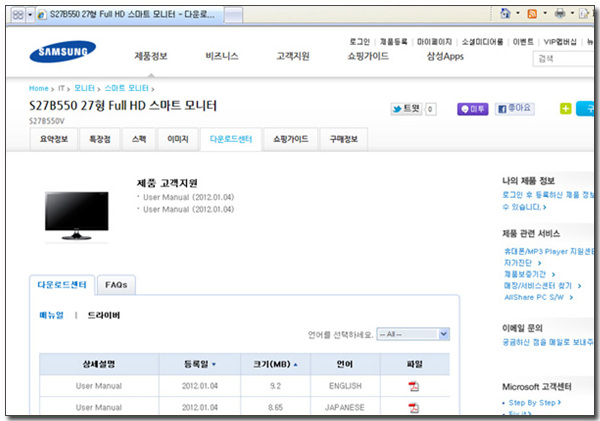Image resolution: width=600 pixels, height=421 pixels.
Task: Click the Facebook 좋아요 button
Action: pyautogui.click(x=515, y=109)
